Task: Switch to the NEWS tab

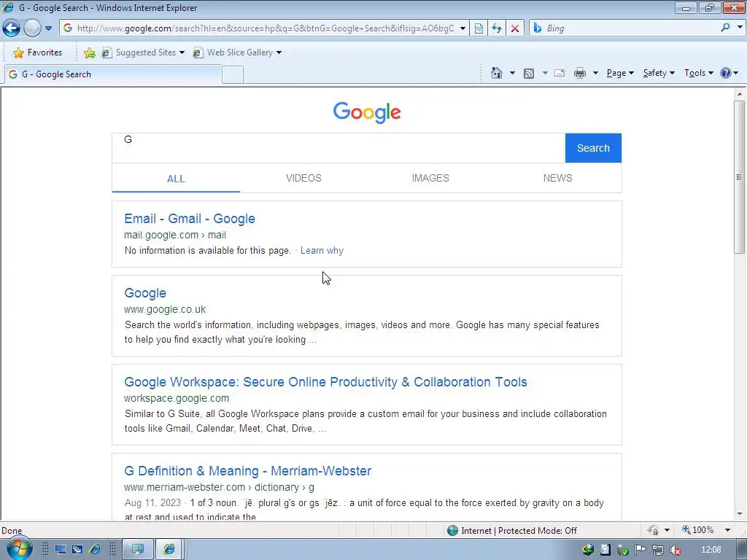Action: click(x=557, y=178)
